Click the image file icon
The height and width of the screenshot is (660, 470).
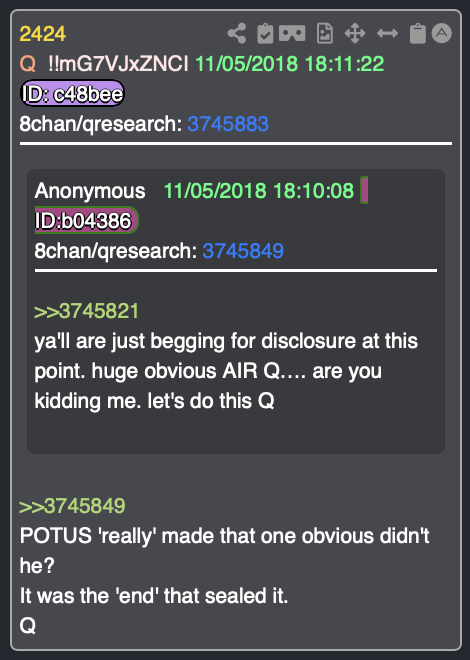[x=324, y=33]
